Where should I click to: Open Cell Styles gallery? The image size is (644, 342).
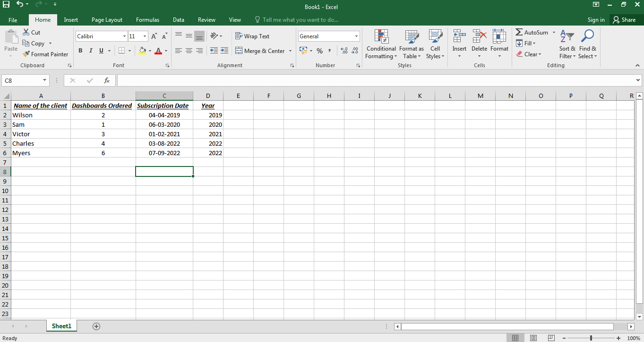(435, 44)
